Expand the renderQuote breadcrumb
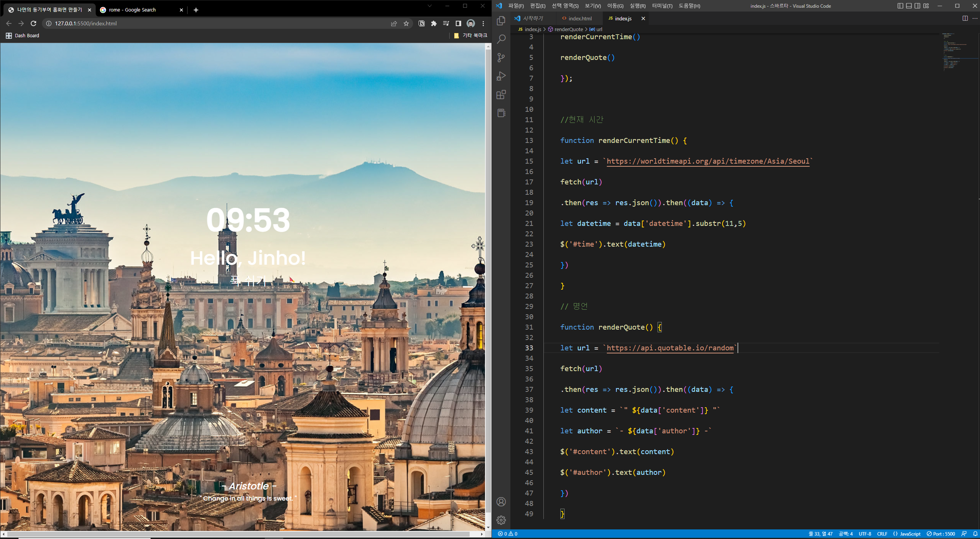980x539 pixels. pos(568,30)
